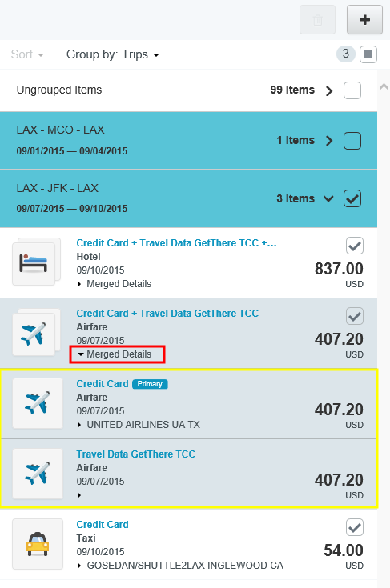Uncheck the 54.00 taxi expense checkbox

(354, 527)
